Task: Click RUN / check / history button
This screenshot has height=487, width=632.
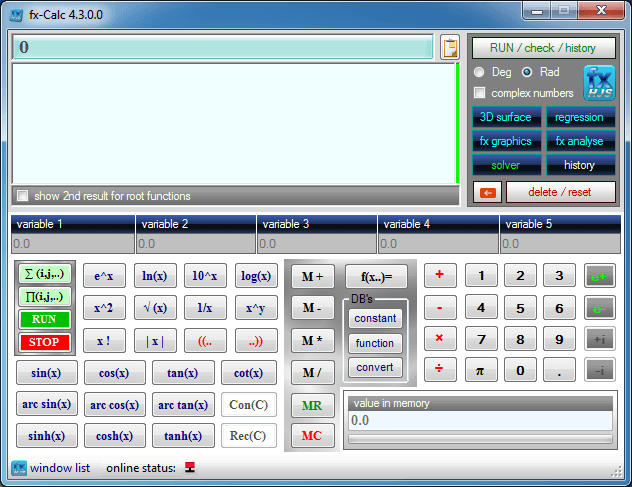Action: point(544,48)
